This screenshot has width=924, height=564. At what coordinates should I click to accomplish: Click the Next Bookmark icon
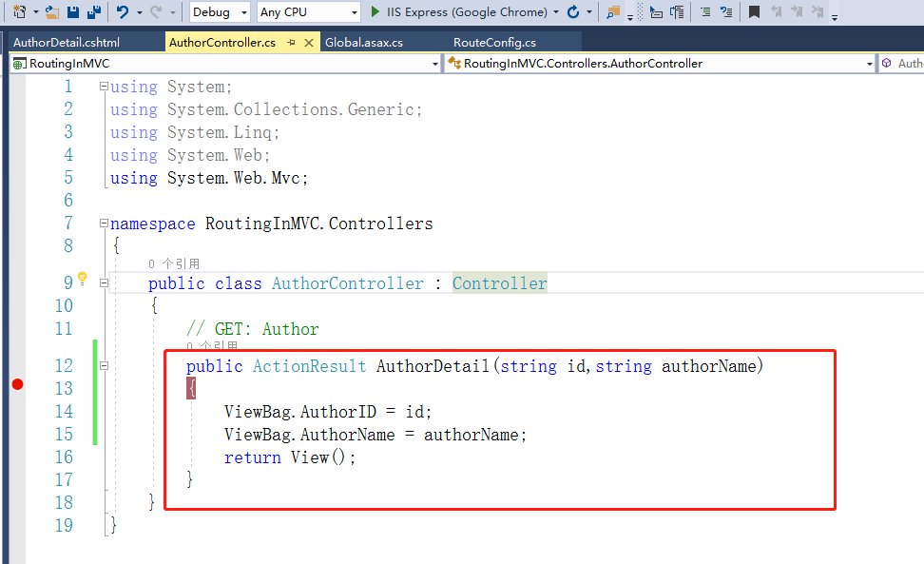click(x=797, y=11)
